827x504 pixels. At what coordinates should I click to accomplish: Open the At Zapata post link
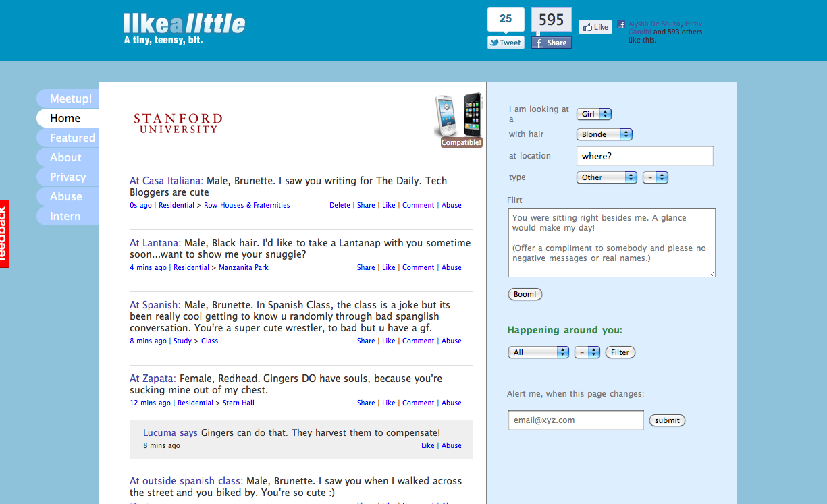153,379
